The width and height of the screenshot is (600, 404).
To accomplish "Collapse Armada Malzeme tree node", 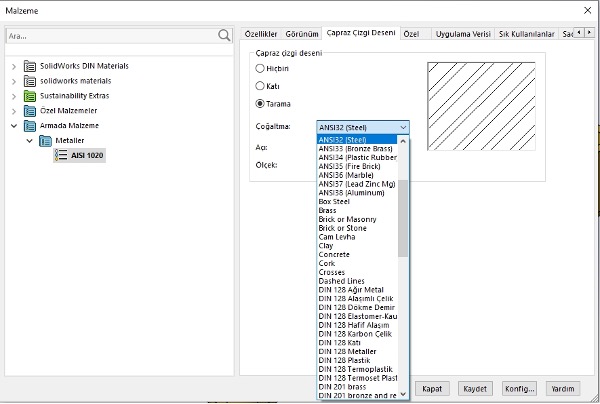I will [14, 125].
